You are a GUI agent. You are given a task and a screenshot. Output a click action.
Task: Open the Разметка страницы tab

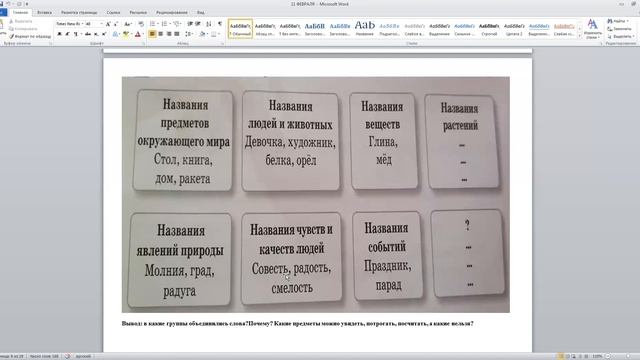(x=79, y=13)
